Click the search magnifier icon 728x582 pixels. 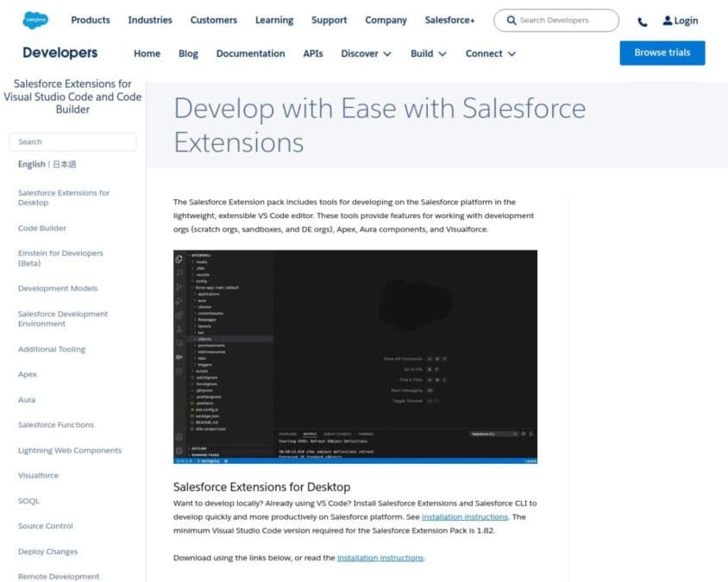coord(511,21)
